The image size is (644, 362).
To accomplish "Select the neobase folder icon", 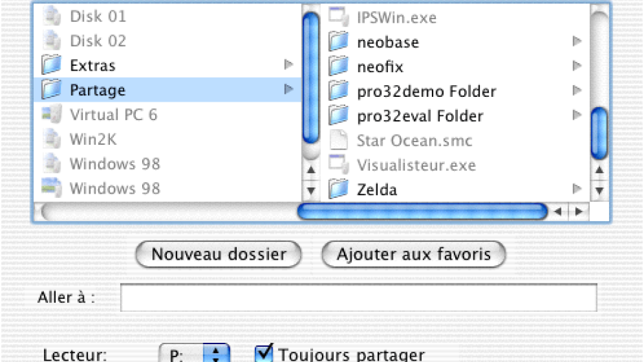I will tap(338, 41).
